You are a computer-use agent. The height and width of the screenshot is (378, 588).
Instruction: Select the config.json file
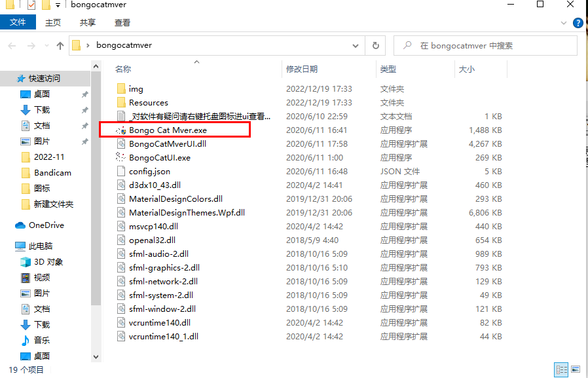point(149,172)
